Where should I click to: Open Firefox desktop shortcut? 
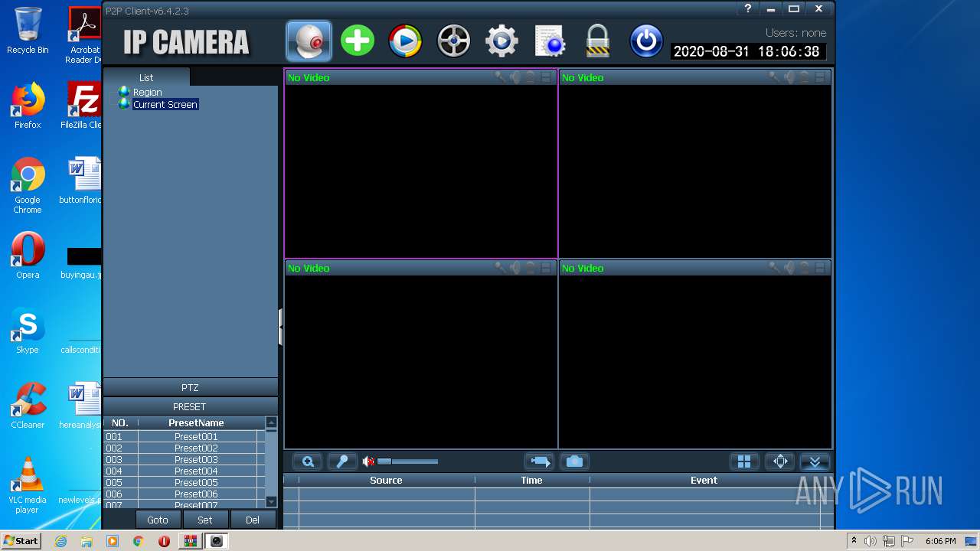coord(28,106)
